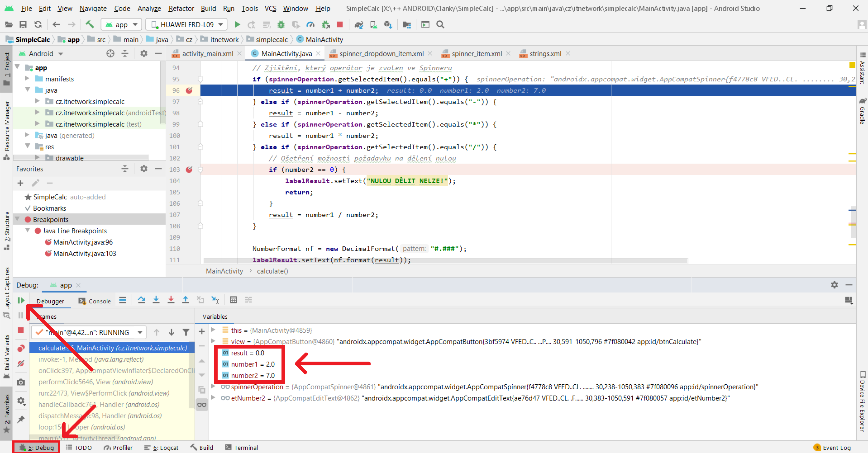Expand the 'this' variable node
Screen dimensions: 868x453
213,330
